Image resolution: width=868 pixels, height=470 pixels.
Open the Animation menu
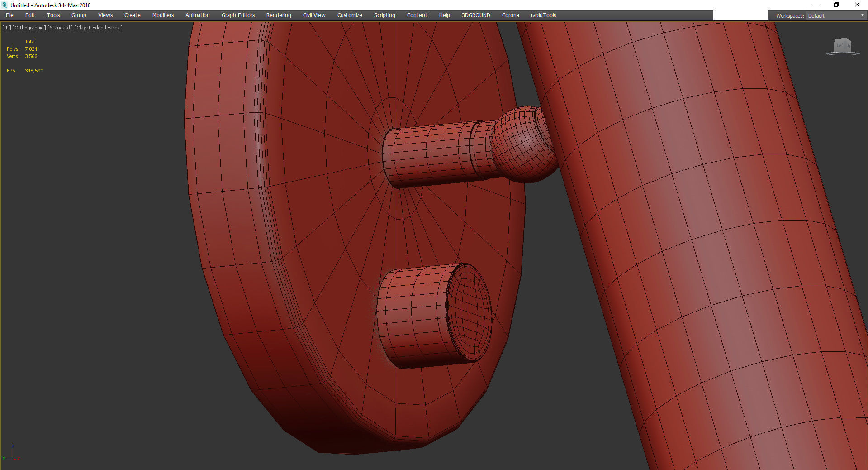point(198,15)
